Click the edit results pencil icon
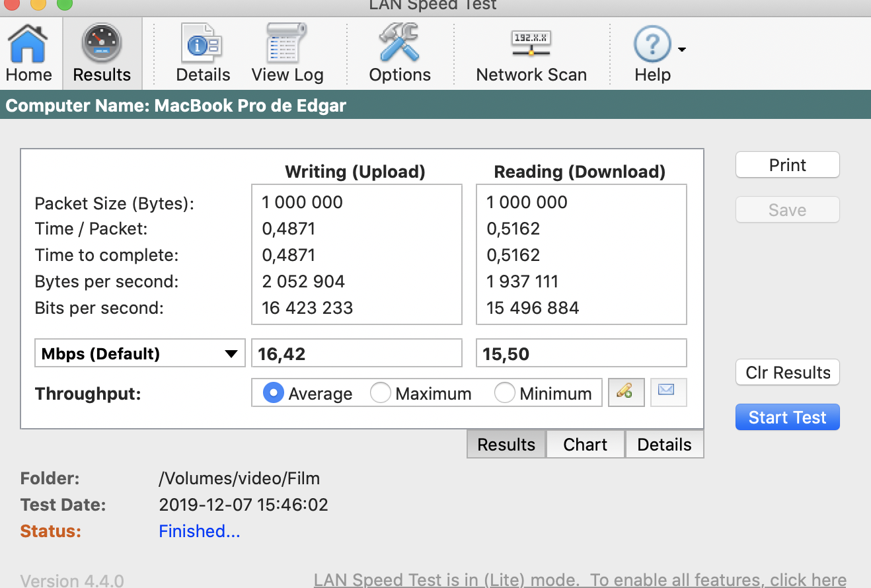The image size is (871, 588). 626,392
